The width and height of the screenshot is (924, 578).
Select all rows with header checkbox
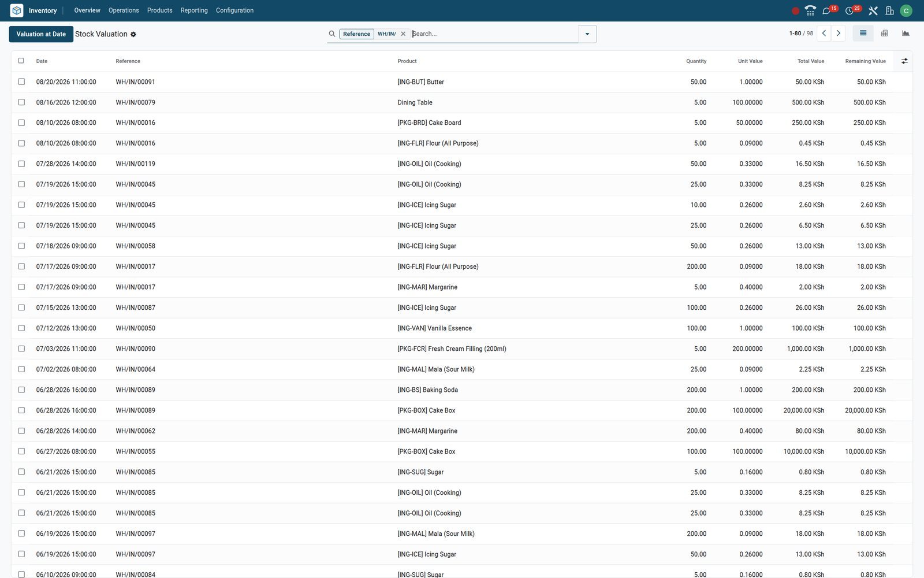pos(21,61)
